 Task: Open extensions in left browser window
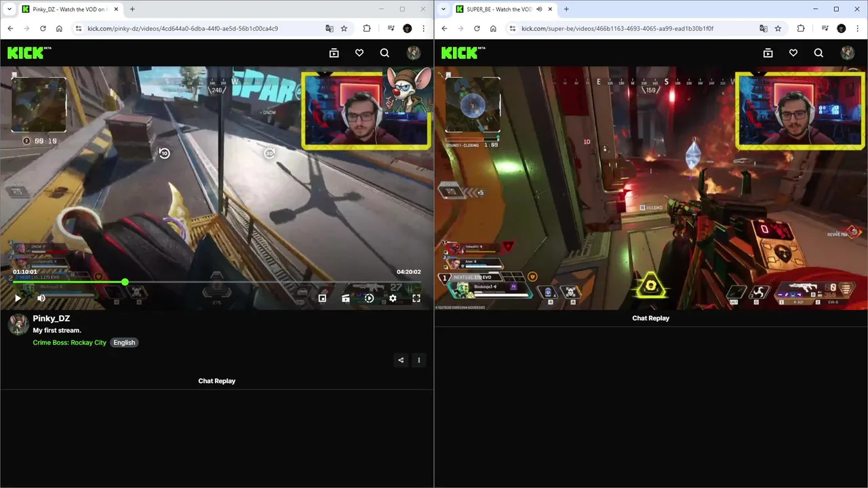[367, 28]
